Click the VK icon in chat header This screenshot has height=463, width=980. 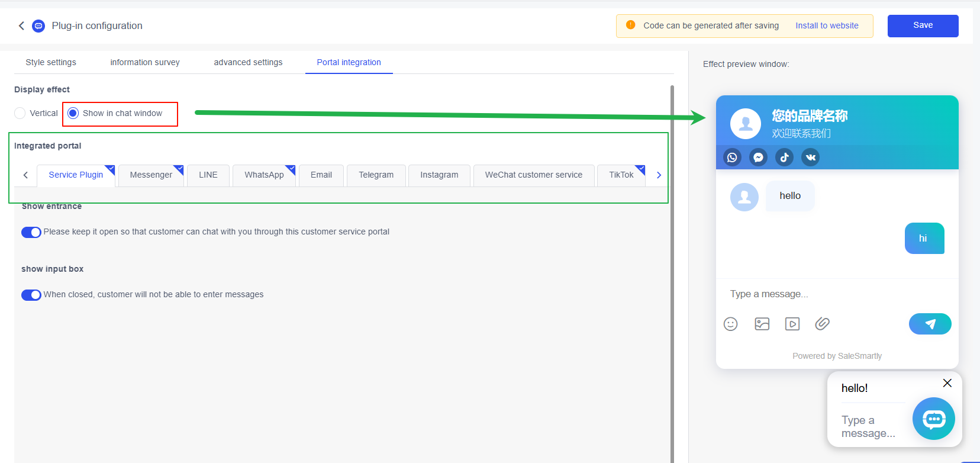pos(810,157)
